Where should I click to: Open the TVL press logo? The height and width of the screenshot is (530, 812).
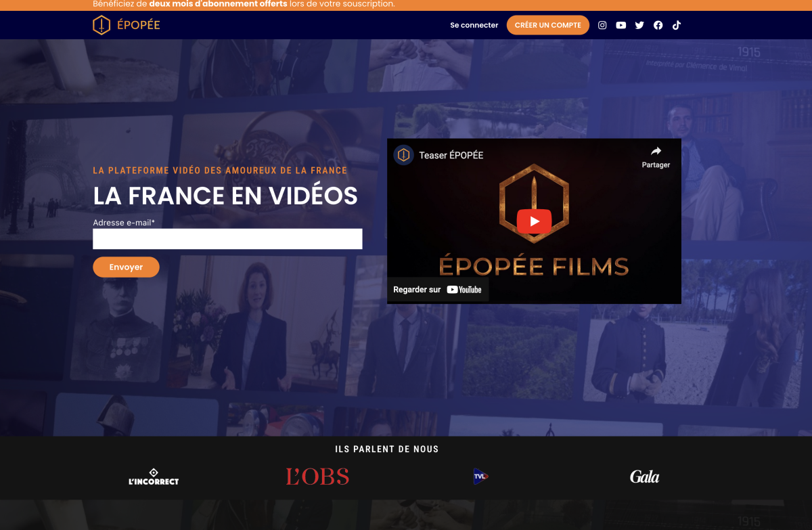tap(480, 477)
